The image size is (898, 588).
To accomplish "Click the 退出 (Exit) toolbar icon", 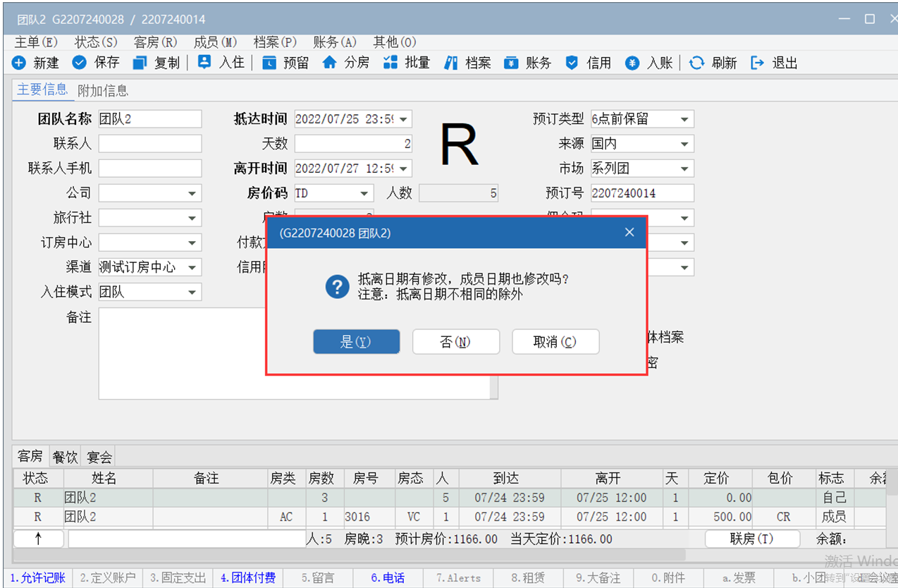I will (758, 63).
